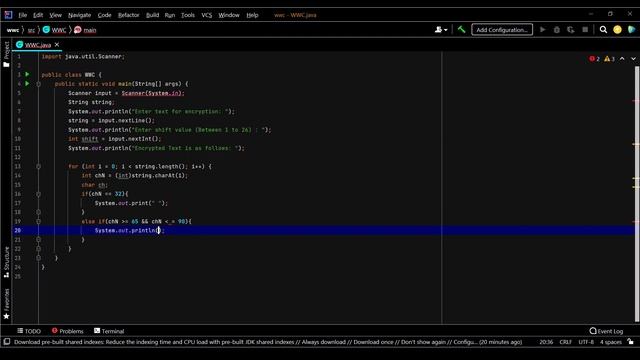Open the user account dropdown in toolbar
This screenshot has height=360, width=640.
click(x=441, y=29)
